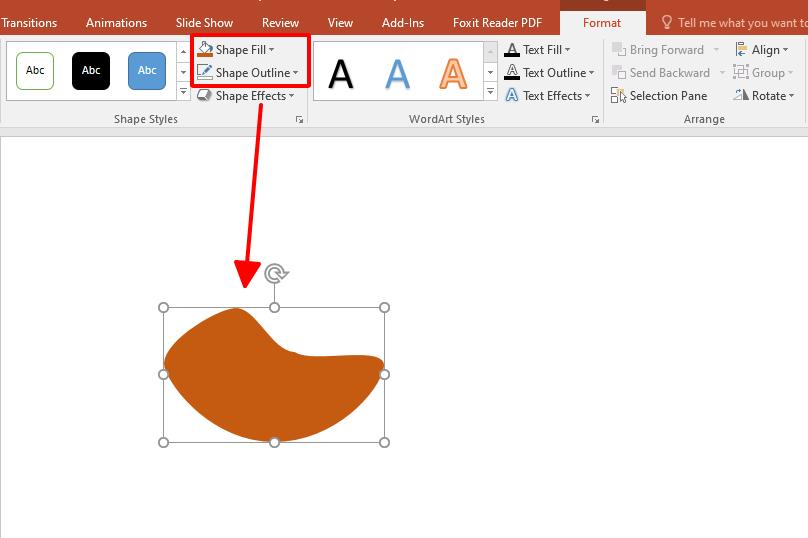This screenshot has width=808, height=538.
Task: Click the Shape Effects icon
Action: [205, 95]
